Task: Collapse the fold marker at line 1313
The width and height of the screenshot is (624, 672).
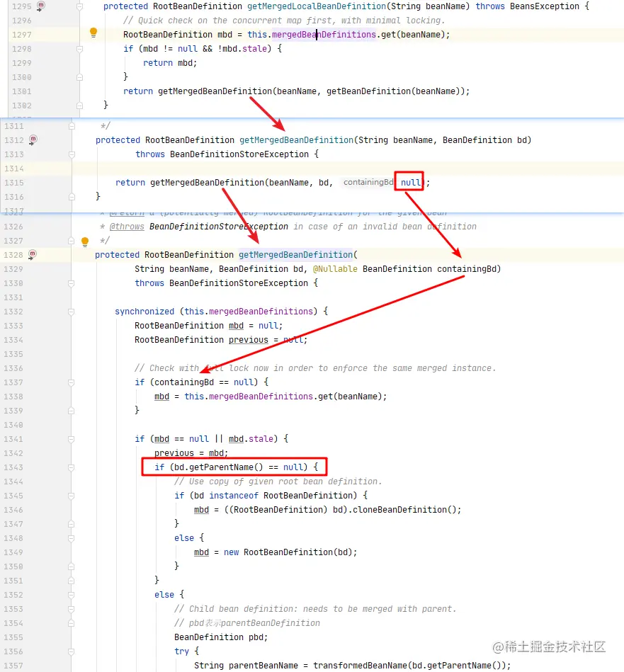Action: [x=72, y=154]
